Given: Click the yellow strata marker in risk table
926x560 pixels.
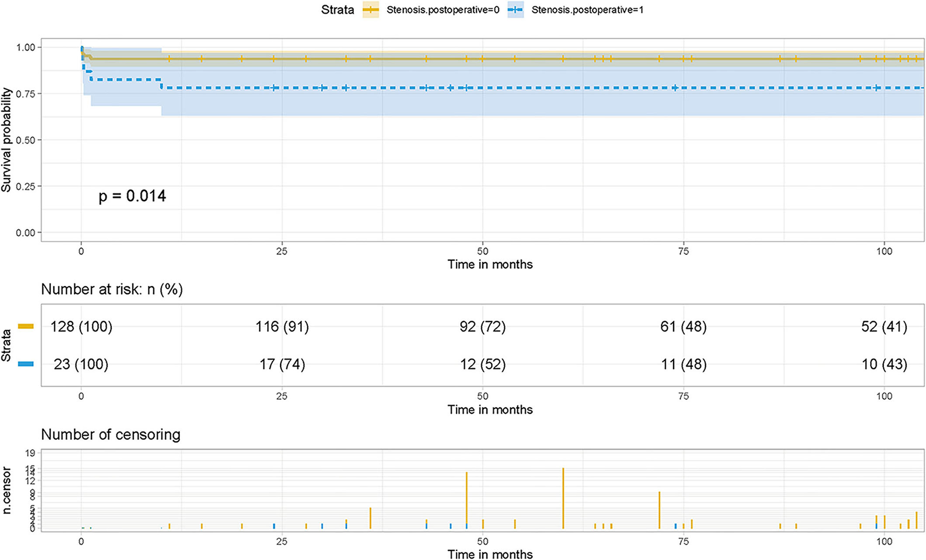Looking at the screenshot, I should 26,326.
